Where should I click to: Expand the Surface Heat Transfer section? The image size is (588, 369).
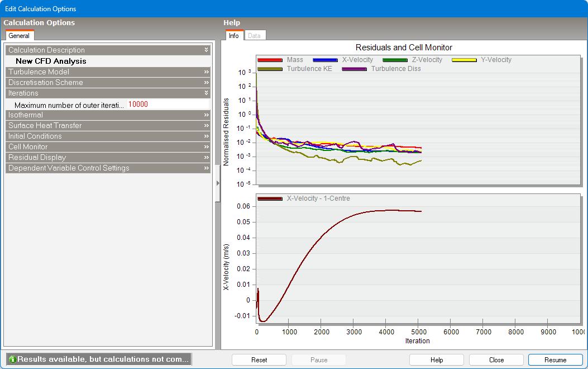[206, 126]
